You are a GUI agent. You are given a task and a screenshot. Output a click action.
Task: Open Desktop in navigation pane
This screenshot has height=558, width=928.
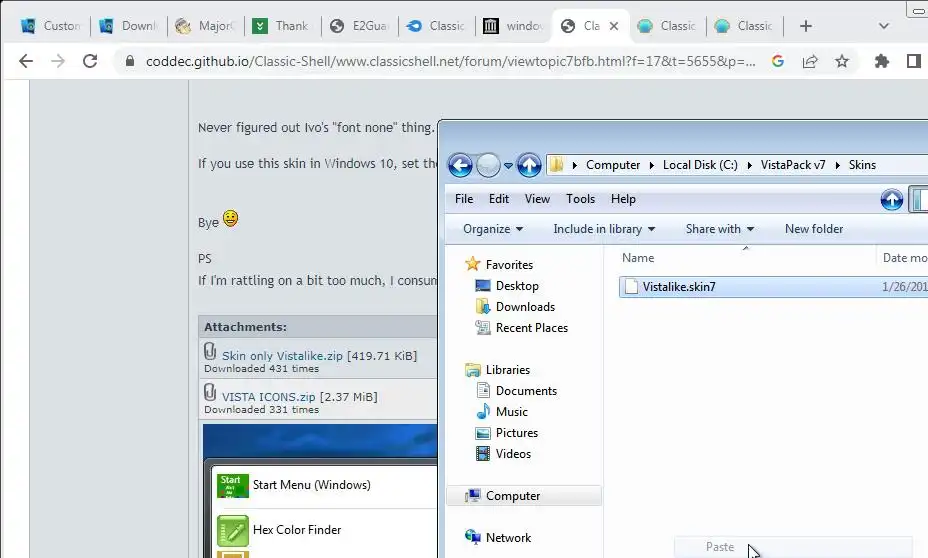517,286
